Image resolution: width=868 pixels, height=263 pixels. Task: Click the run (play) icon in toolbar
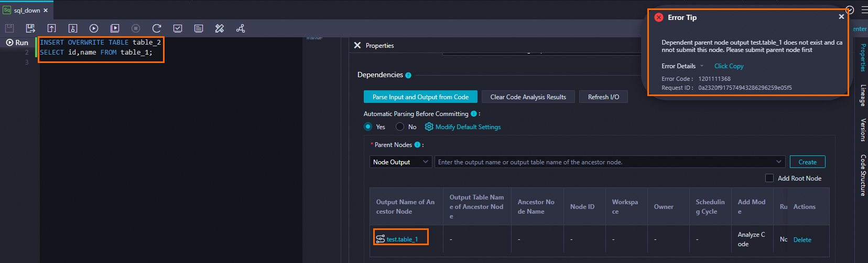click(94, 28)
